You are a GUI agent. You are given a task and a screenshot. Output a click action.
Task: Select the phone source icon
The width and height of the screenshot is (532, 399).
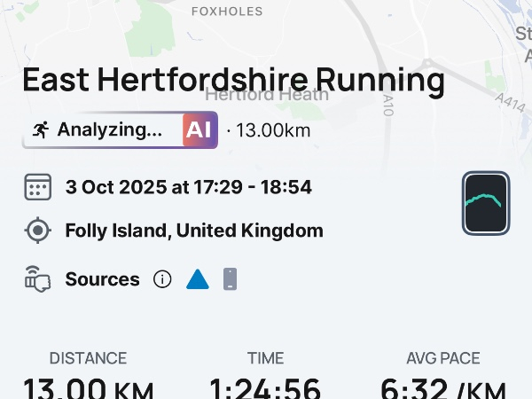point(230,279)
